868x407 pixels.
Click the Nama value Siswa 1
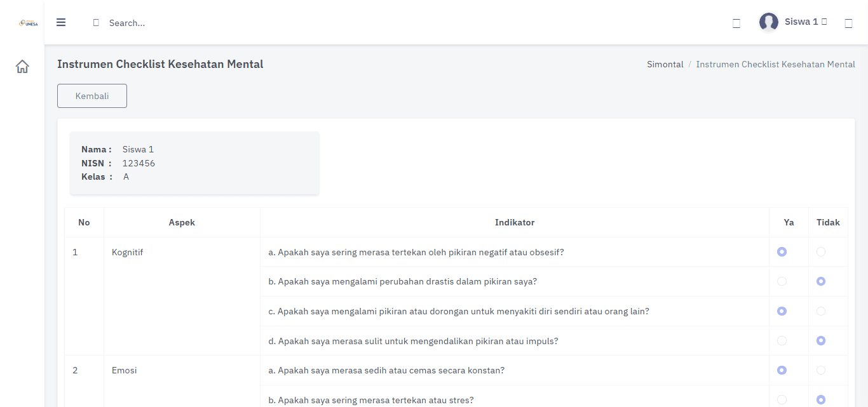[x=138, y=149]
